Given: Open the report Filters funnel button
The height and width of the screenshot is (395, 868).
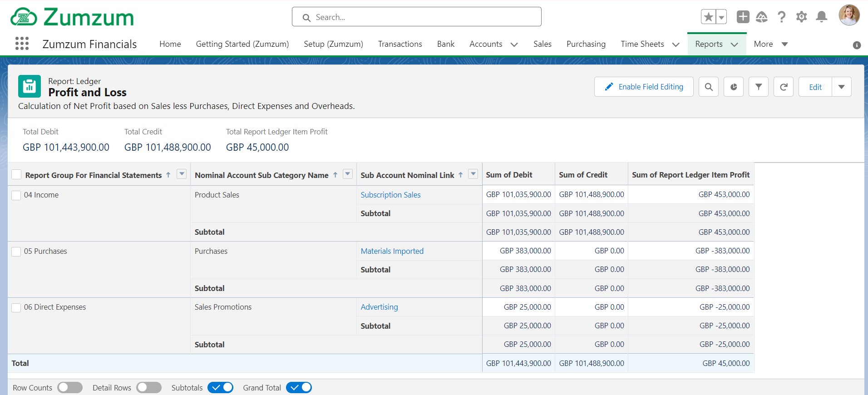Looking at the screenshot, I should [759, 87].
